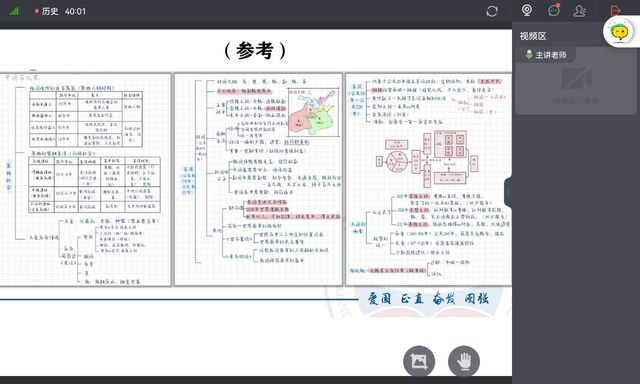This screenshot has height=384, width=640.
Task: Open the left handwritten notes table image
Action: pos(85,180)
